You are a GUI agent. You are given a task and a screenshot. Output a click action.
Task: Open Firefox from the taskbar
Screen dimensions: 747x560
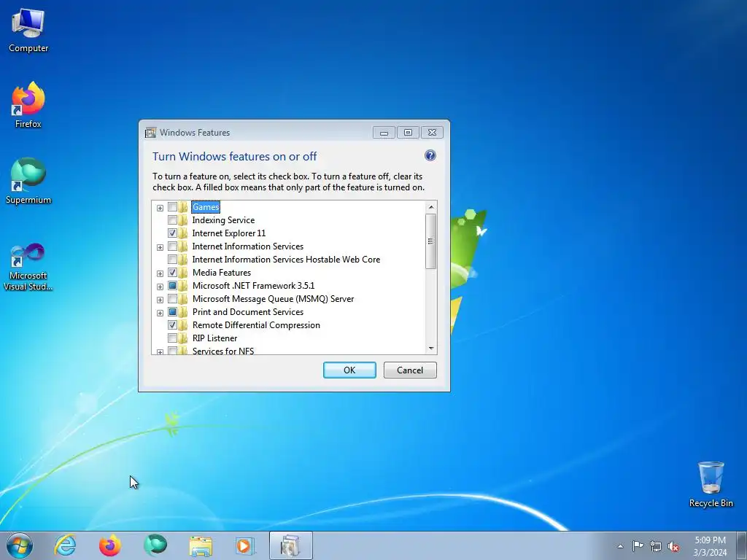(x=110, y=545)
